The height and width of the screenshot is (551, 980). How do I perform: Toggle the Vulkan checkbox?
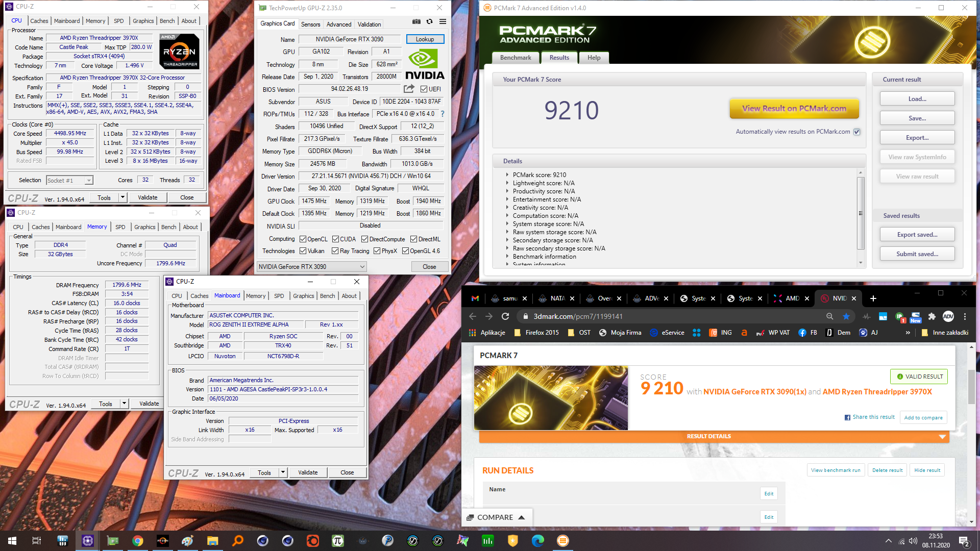[303, 251]
